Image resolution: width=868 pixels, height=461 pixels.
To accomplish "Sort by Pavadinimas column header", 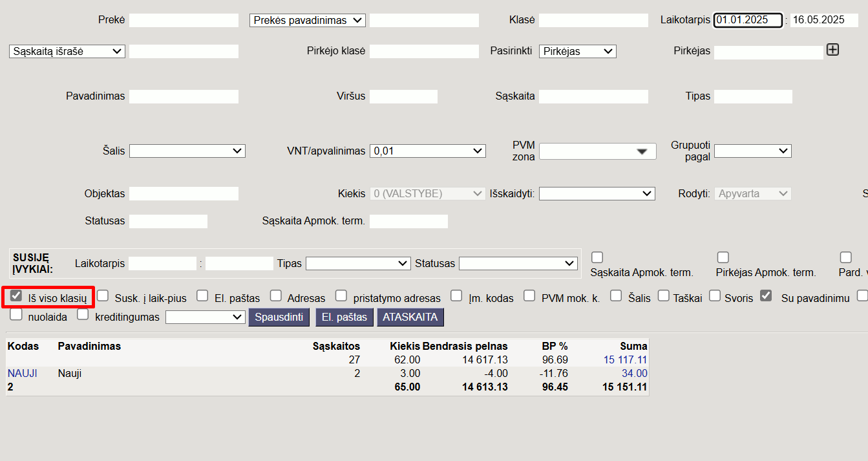I will click(89, 346).
